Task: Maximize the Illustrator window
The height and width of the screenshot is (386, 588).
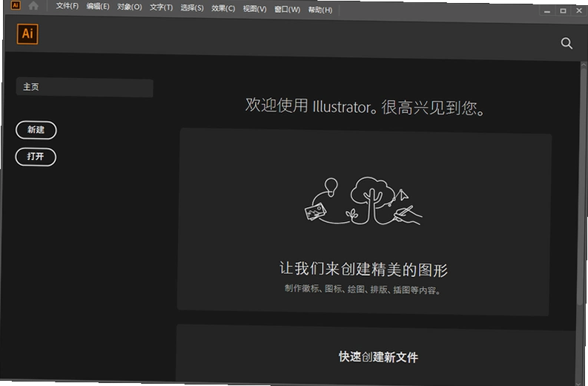Action: click(563, 11)
